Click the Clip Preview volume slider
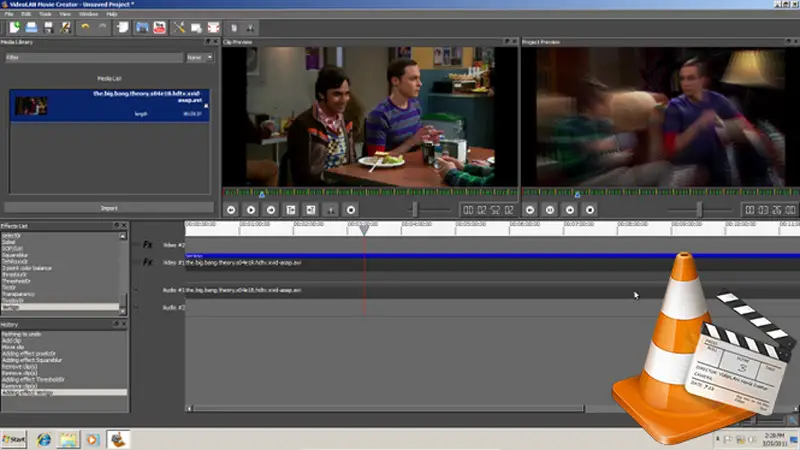 (415, 209)
